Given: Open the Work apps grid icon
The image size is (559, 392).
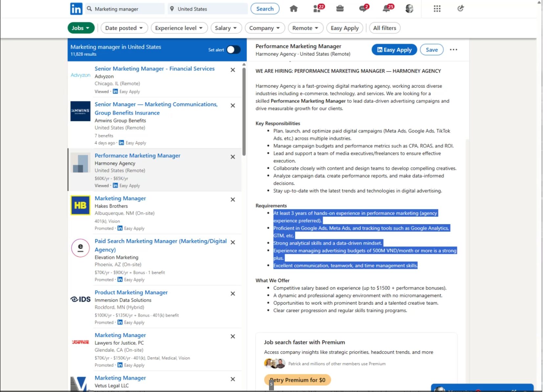Looking at the screenshot, I should click(437, 9).
